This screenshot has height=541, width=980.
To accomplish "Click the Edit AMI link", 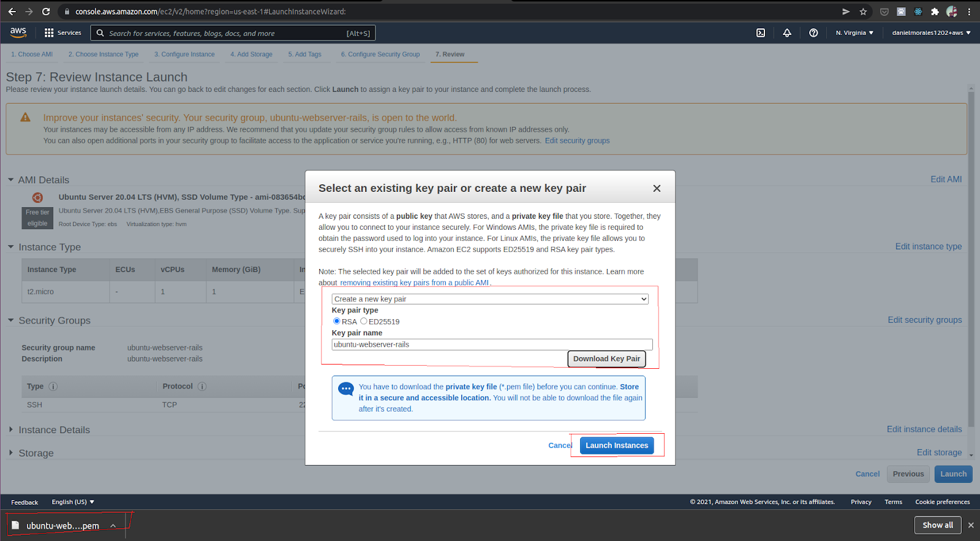I will (x=946, y=180).
